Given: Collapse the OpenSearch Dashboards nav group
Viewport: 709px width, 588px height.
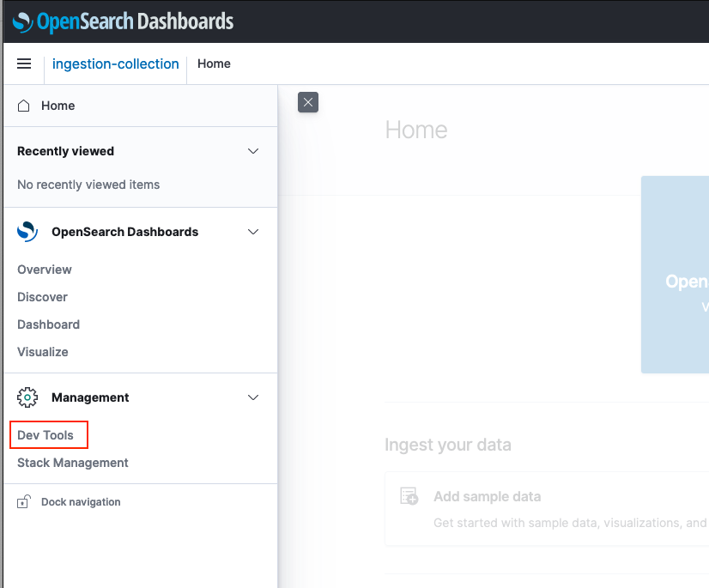Looking at the screenshot, I should (x=253, y=232).
